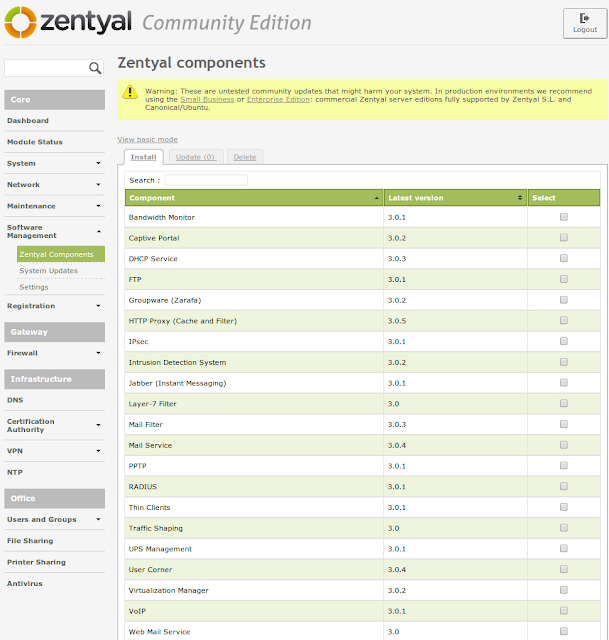Click the Logout button
This screenshot has height=640, width=609.
coord(585,24)
